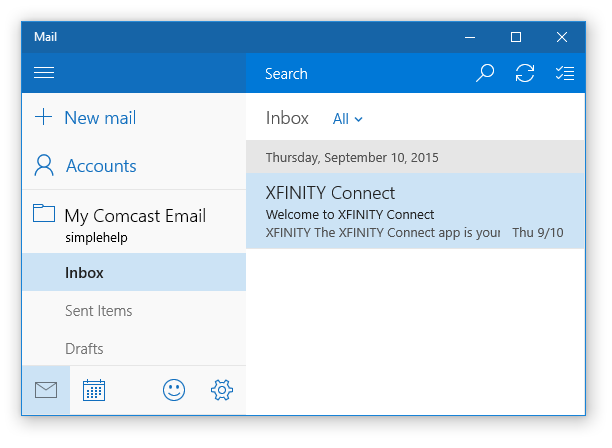The image size is (612, 448).
Task: Open the XFINITY Connect welcome email
Action: coord(415,211)
